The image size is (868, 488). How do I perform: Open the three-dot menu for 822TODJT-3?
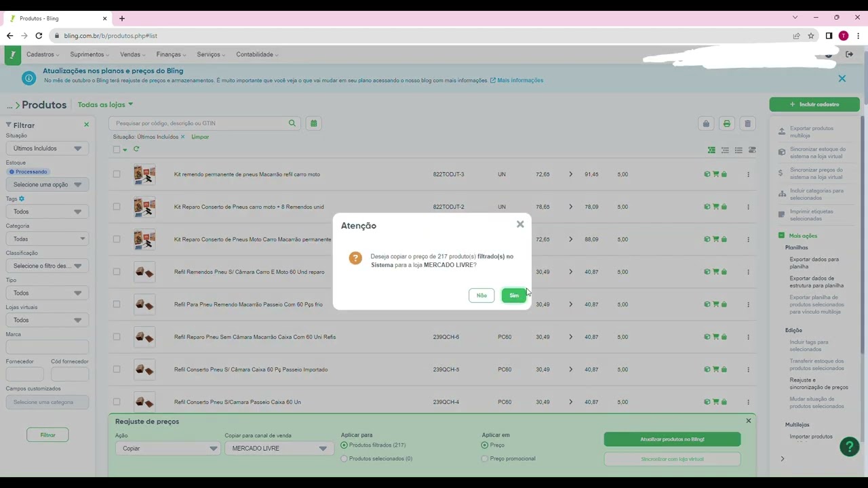point(748,174)
